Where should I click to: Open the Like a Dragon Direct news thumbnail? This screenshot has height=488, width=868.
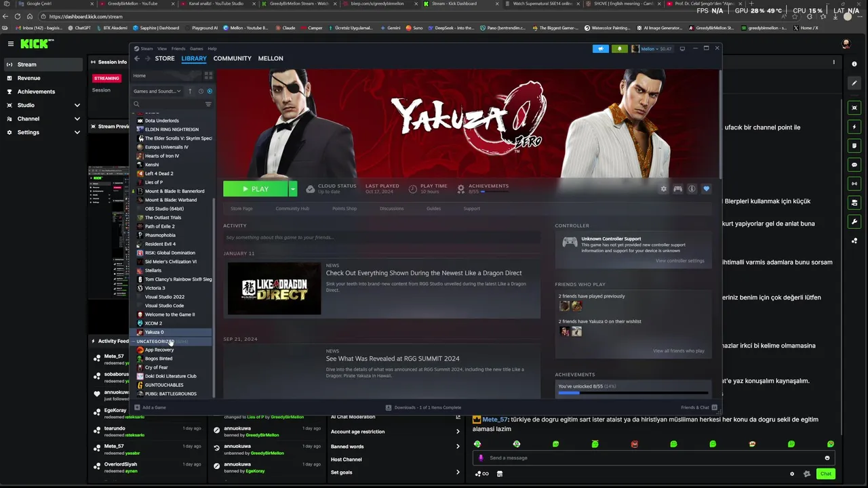click(274, 289)
